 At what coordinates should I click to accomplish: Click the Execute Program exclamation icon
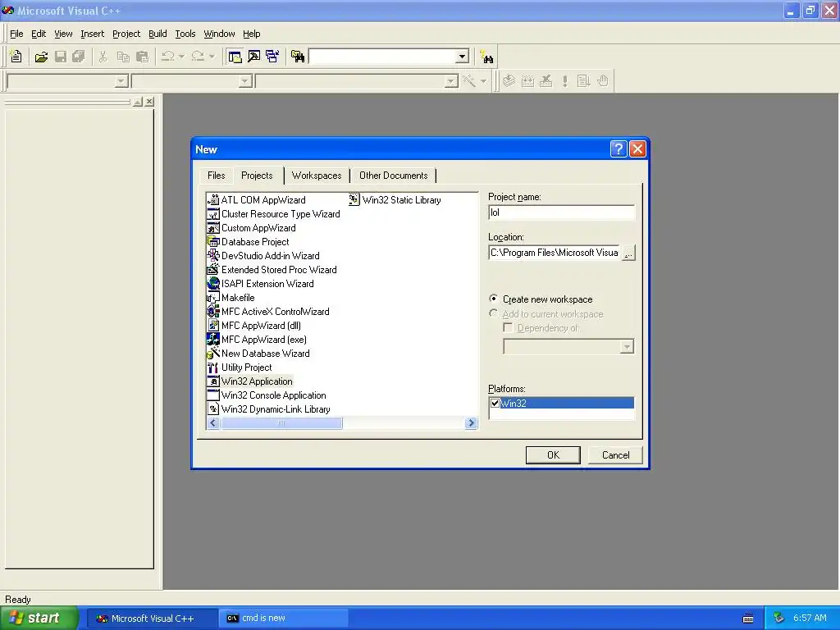[x=564, y=81]
